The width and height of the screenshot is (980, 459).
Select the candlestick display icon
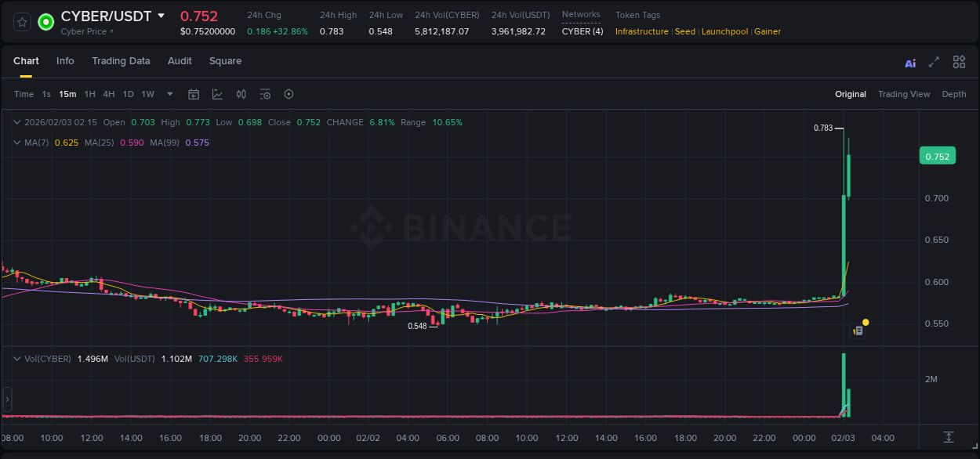241,94
